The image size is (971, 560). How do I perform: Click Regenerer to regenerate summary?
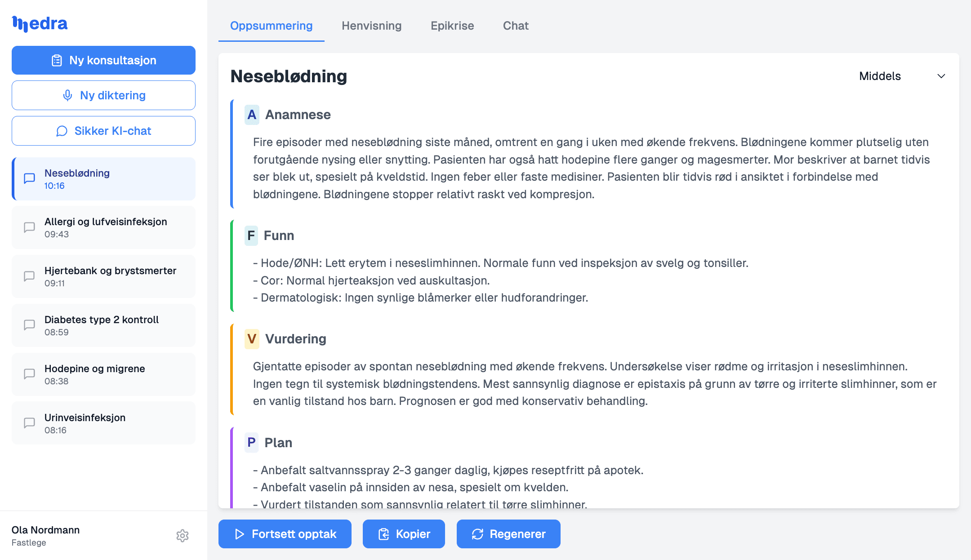pyautogui.click(x=508, y=534)
